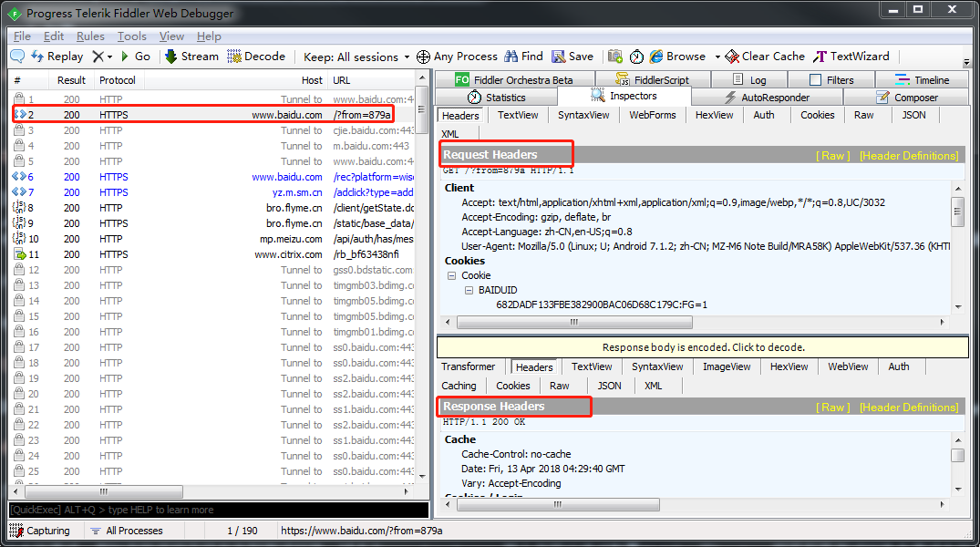Click Raw link in Response Headers bar
Image resolution: width=980 pixels, height=547 pixels.
(832, 407)
